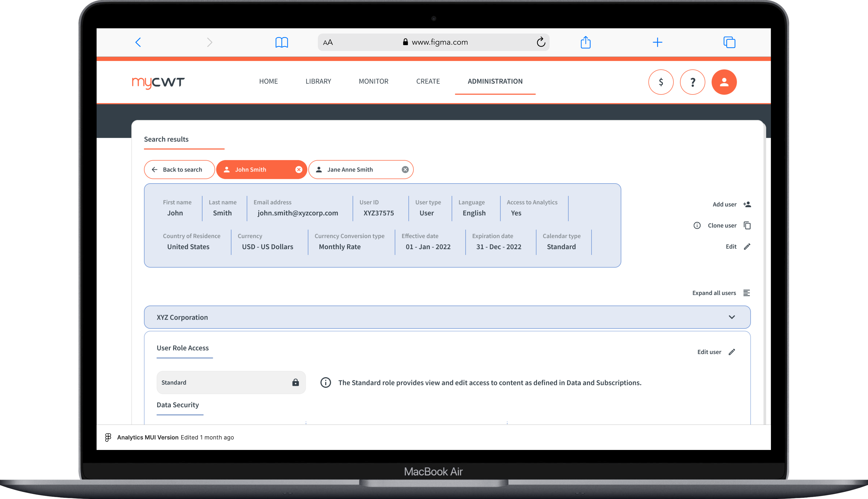Click the locked Standard role field
This screenshot has width=868, height=499.
[x=231, y=382]
